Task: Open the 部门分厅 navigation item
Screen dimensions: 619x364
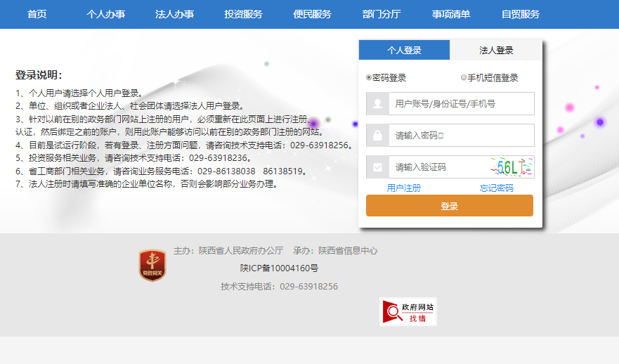Action: (x=382, y=14)
